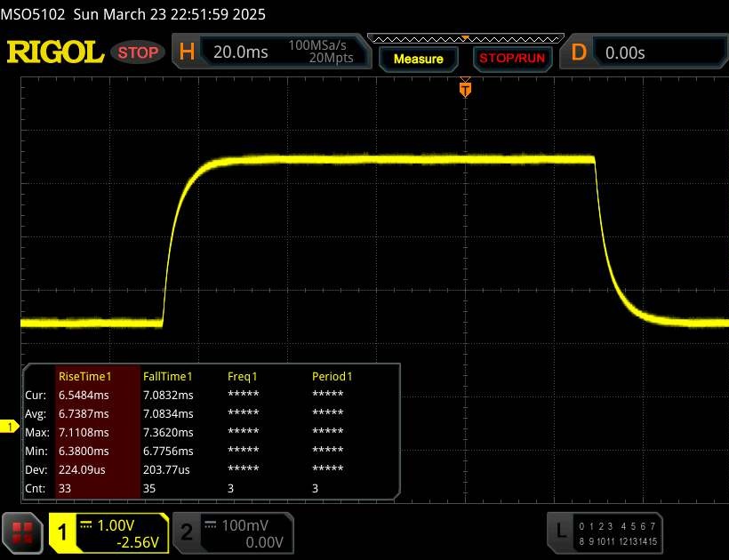Toggle the STOP/RUN button
Screen dimensions: 729x560
click(x=512, y=58)
